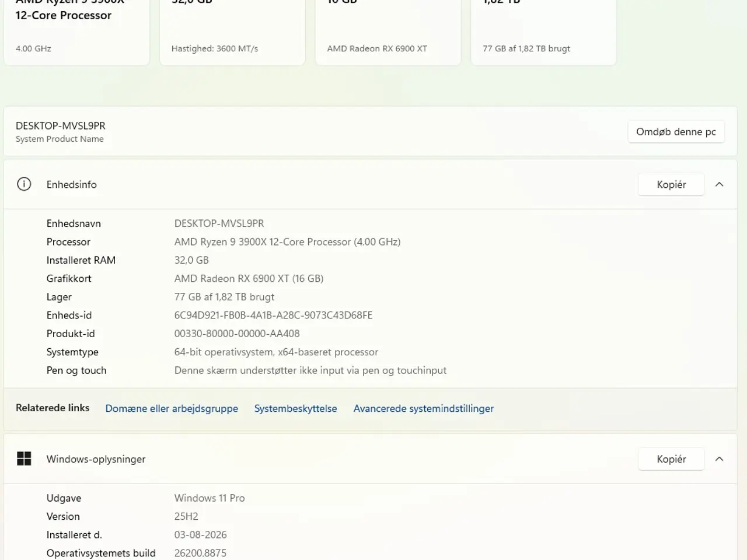
Task: Select the Enhedsinfo section header text
Action: [72, 184]
